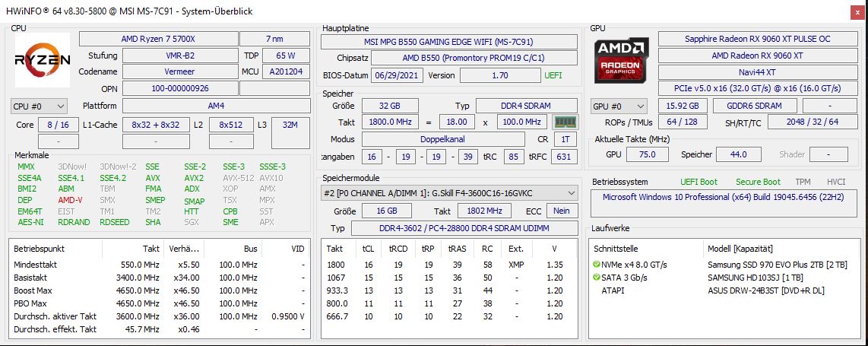Click the AMD Ryzen 7 5700X name field

[158, 39]
